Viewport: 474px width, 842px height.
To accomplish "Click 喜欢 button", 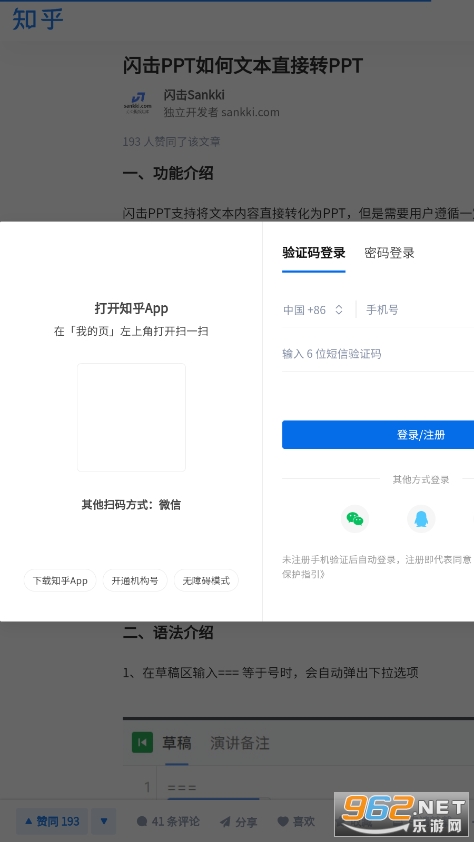I will tap(296, 822).
